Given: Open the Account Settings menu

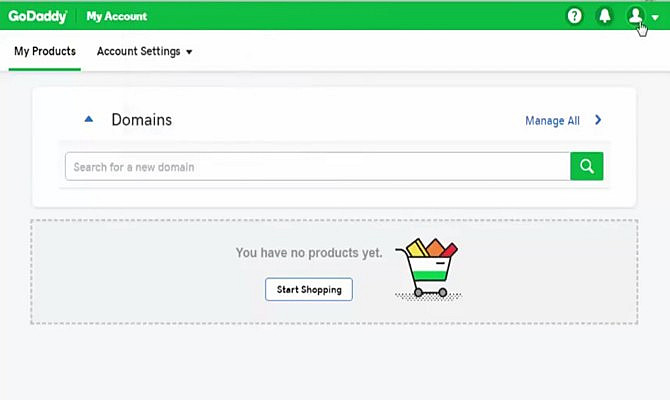Looking at the screenshot, I should pos(138,52).
